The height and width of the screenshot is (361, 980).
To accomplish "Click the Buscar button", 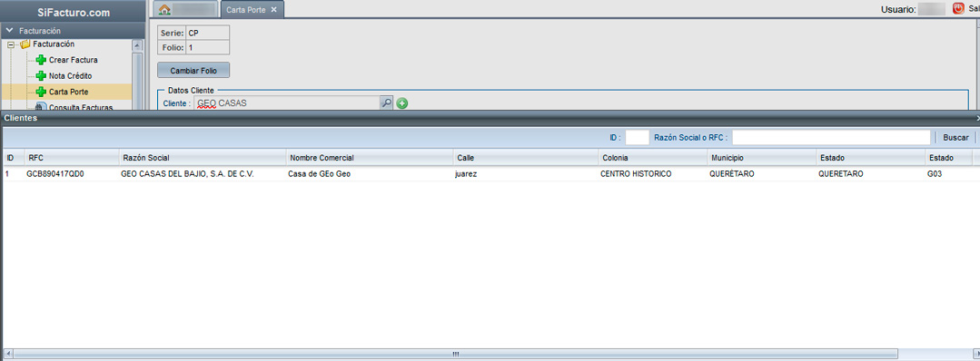I will coord(955,137).
